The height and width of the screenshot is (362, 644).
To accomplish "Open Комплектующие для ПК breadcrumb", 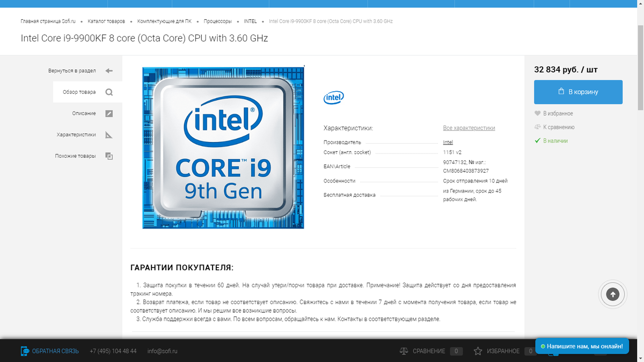I will pyautogui.click(x=164, y=21).
